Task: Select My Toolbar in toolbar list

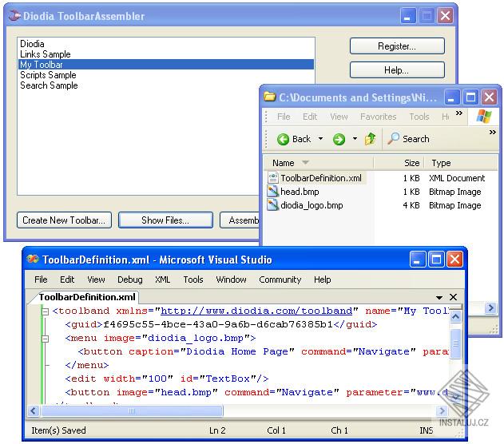Action: pyautogui.click(x=165, y=64)
